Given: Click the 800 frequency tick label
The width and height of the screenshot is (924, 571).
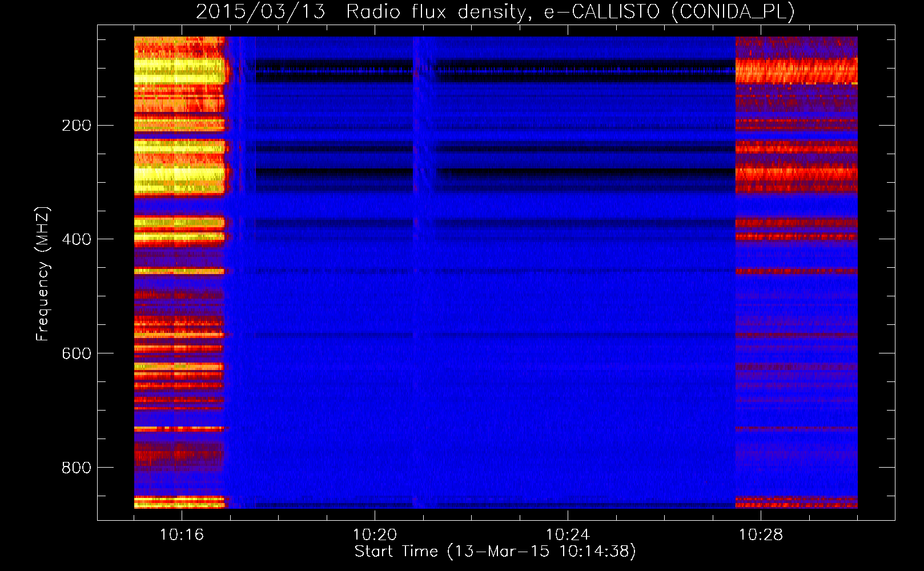Looking at the screenshot, I should (77, 468).
